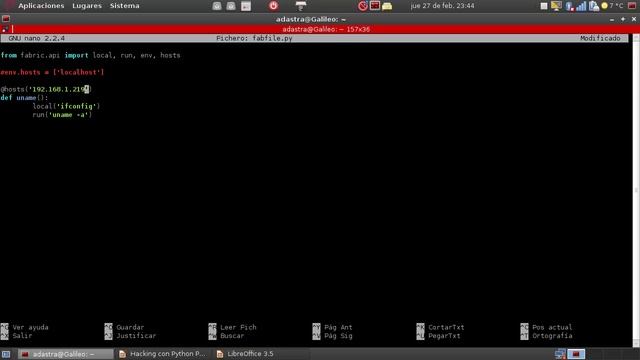Open the Lugares menu
640x360 pixels.
[x=87, y=6]
